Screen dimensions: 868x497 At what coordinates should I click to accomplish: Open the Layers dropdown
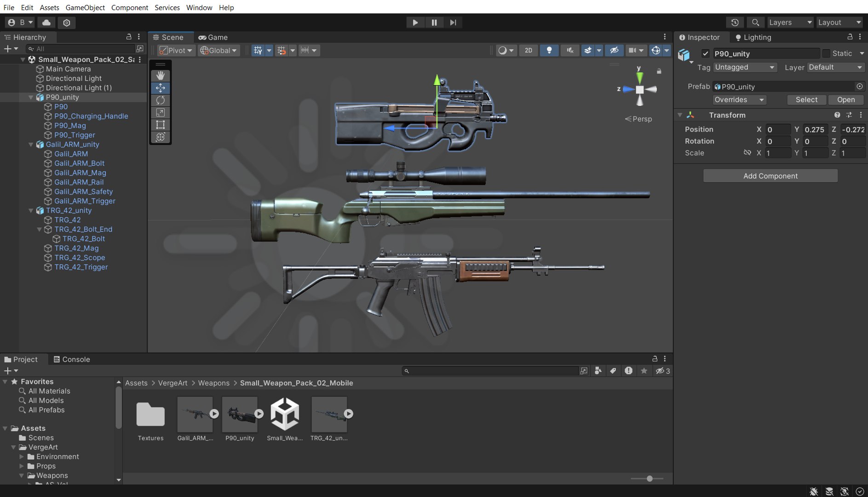(790, 22)
